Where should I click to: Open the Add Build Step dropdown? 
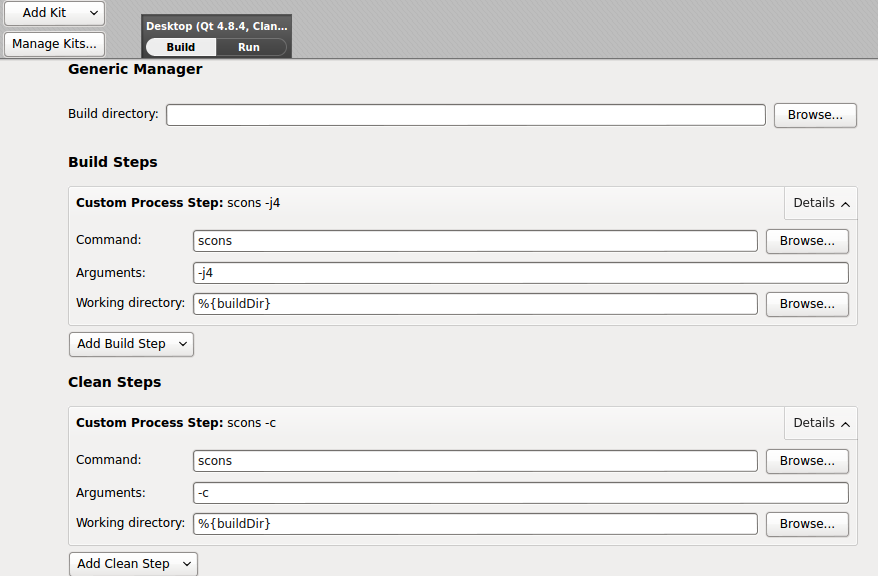click(x=132, y=344)
